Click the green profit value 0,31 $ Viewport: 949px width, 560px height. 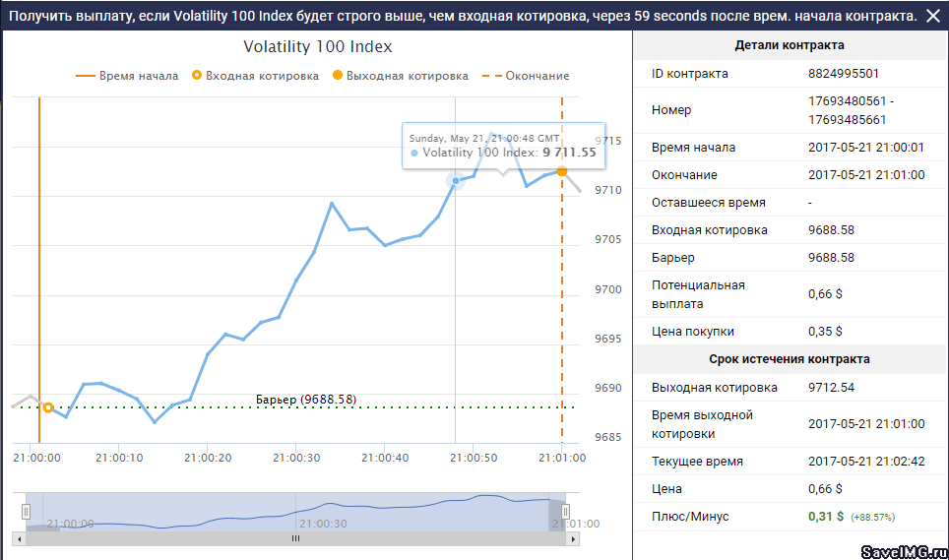click(x=825, y=517)
